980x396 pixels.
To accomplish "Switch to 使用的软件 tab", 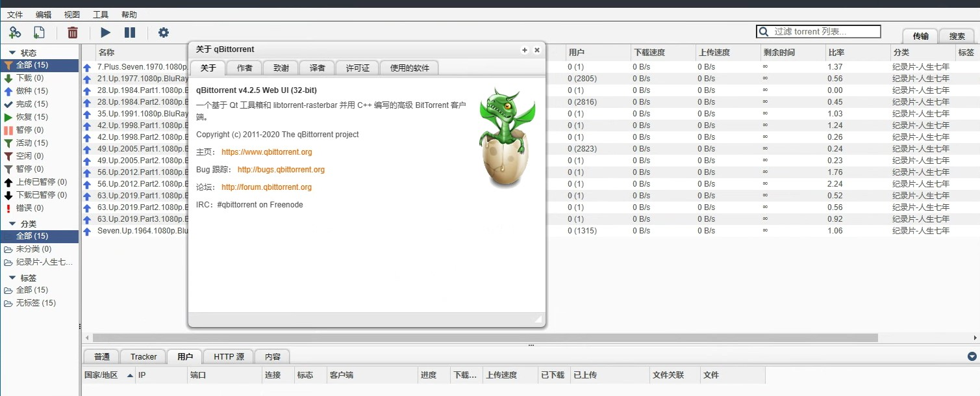I will [410, 68].
